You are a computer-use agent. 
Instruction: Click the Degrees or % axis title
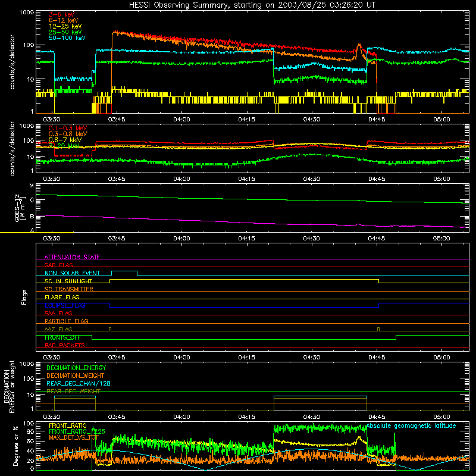pos(15,446)
